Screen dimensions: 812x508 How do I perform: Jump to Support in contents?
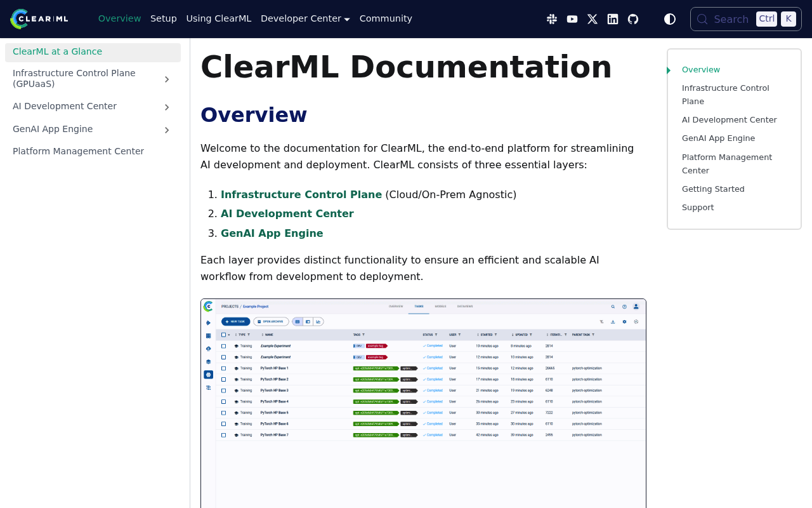(698, 208)
